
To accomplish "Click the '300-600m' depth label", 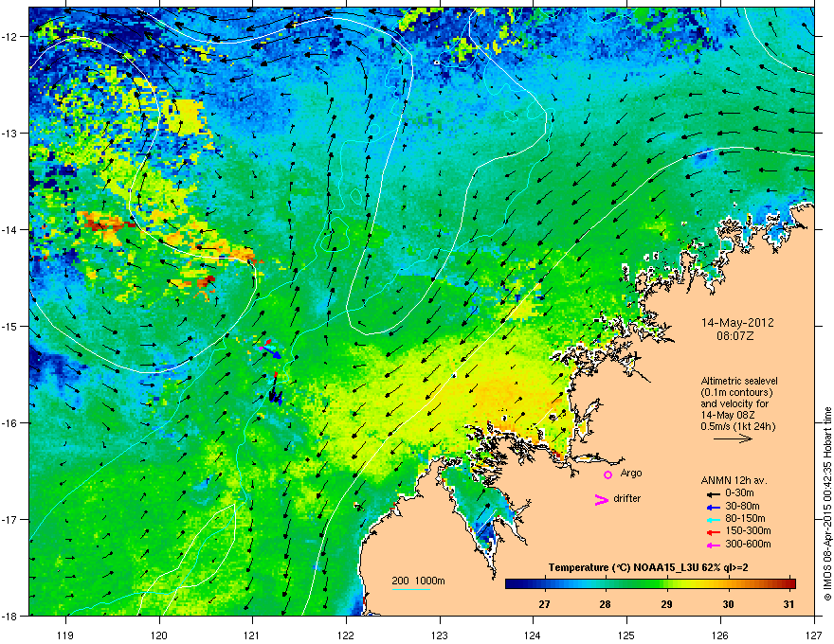I will (x=749, y=544).
